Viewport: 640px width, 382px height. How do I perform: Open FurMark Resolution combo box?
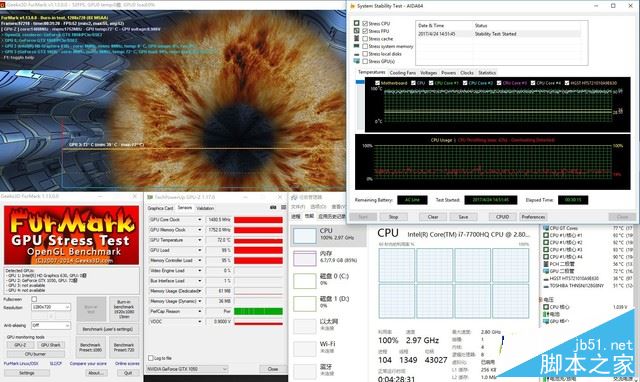tap(51, 307)
